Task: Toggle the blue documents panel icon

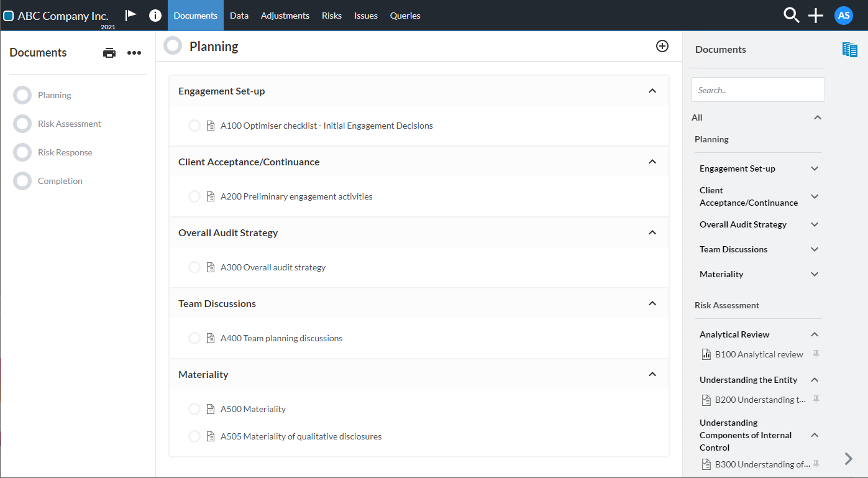Action: [849, 50]
